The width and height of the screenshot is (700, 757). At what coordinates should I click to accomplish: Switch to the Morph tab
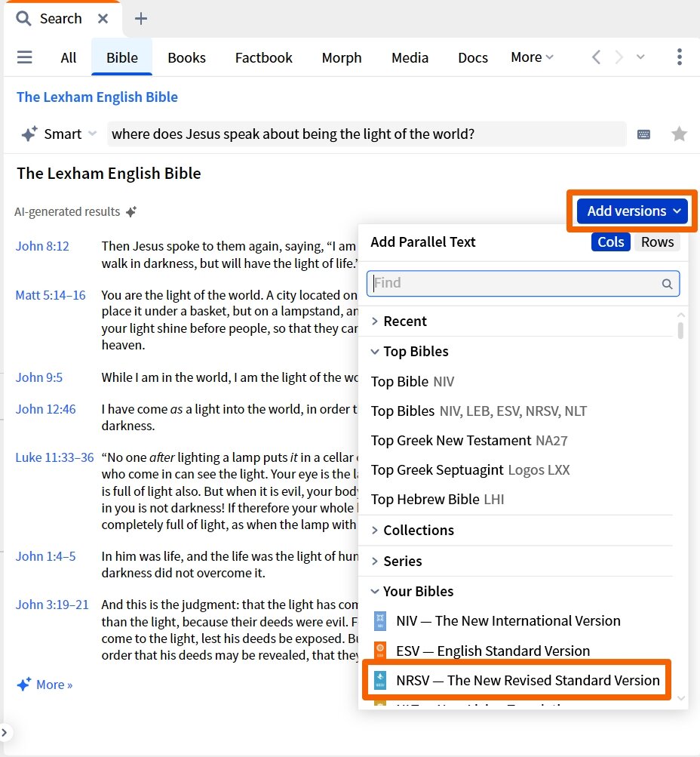click(x=342, y=57)
